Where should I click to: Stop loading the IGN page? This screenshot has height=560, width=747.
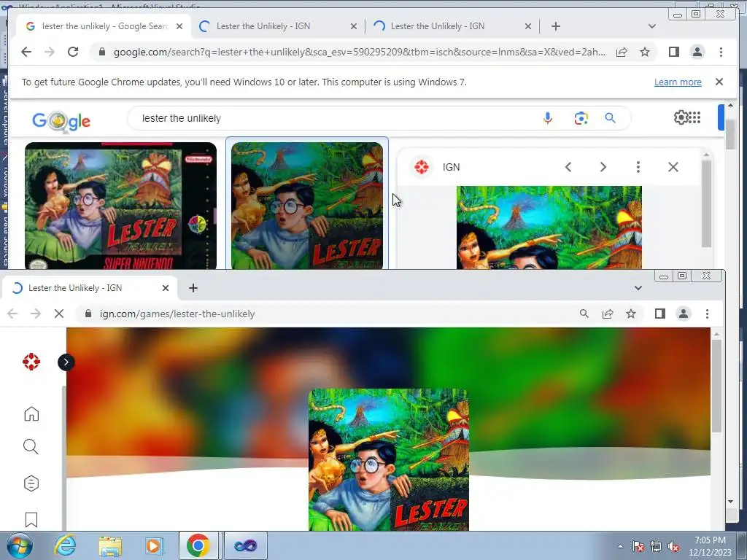click(x=59, y=314)
